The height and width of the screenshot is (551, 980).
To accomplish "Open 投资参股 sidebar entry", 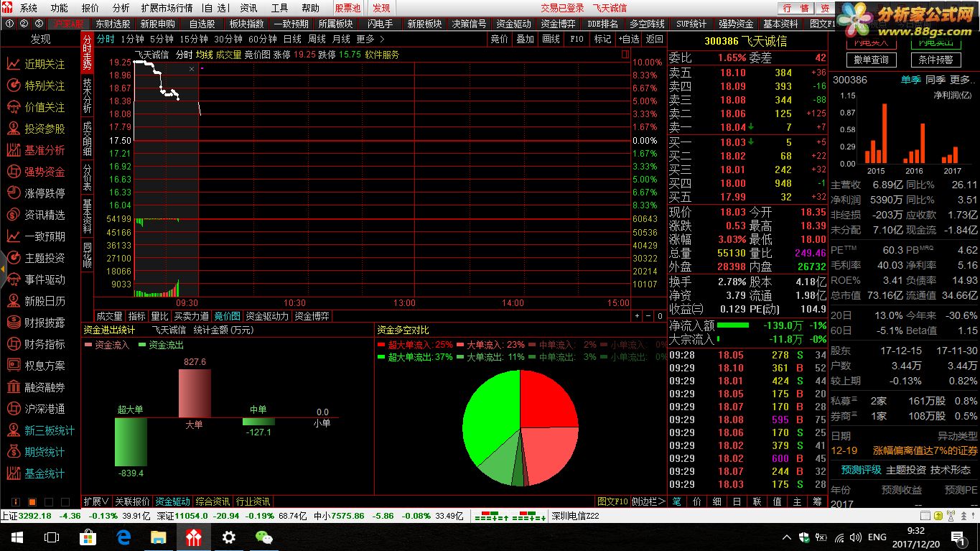I will [x=36, y=129].
